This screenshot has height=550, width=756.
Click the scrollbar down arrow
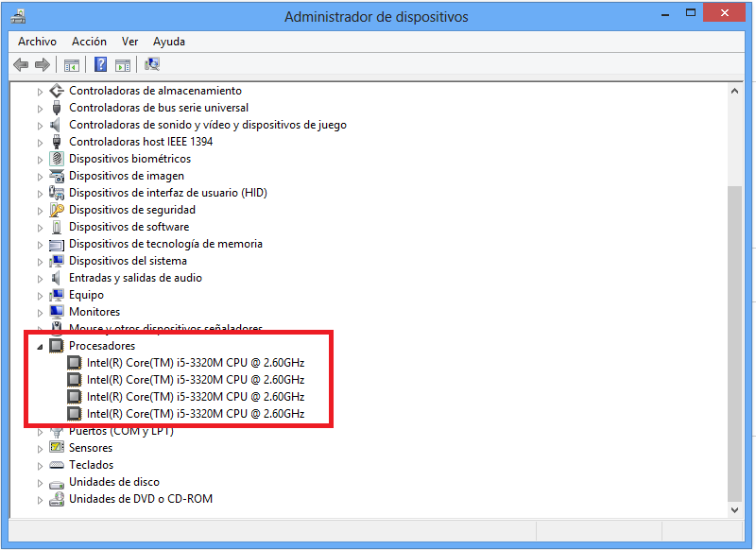(x=734, y=510)
